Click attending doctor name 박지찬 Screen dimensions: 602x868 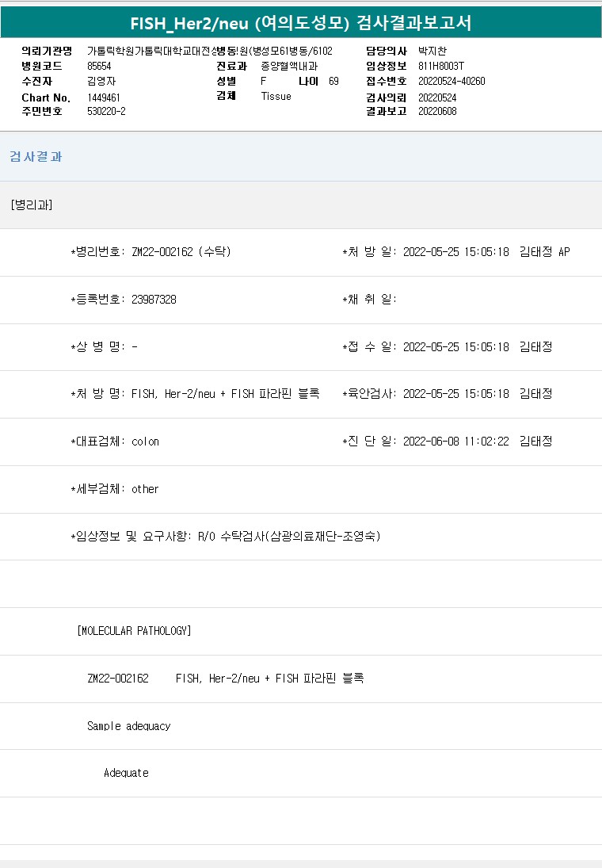tap(432, 52)
